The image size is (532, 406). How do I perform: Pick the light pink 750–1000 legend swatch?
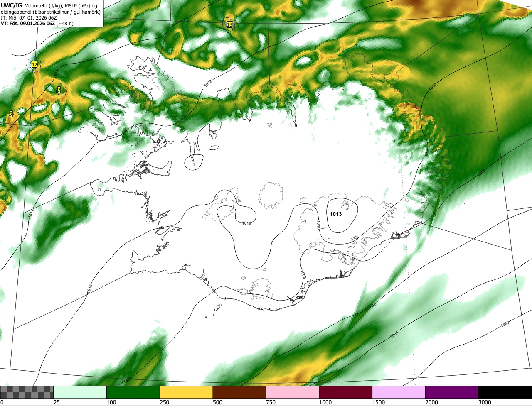pos(293,392)
